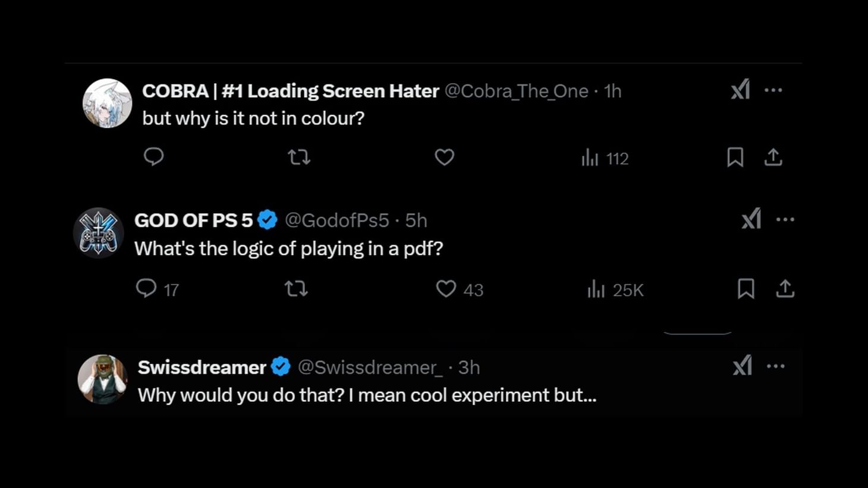This screenshot has height=488, width=868.
Task: Open more menu on Swissdreamer's tweet
Action: 776,366
